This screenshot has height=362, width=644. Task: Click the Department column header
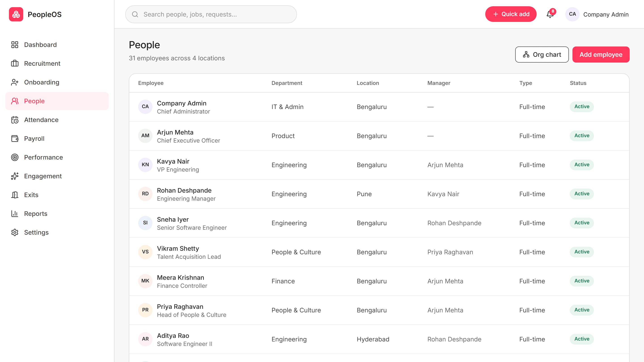pos(287,83)
